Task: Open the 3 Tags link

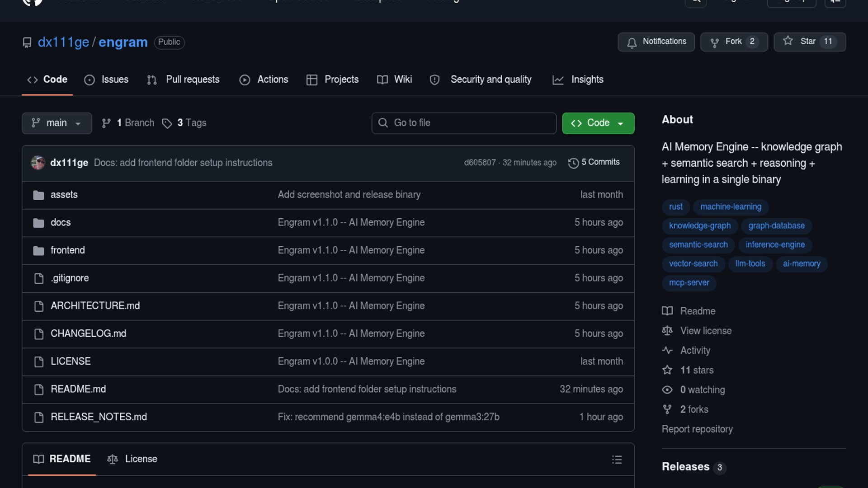Action: pyautogui.click(x=184, y=123)
